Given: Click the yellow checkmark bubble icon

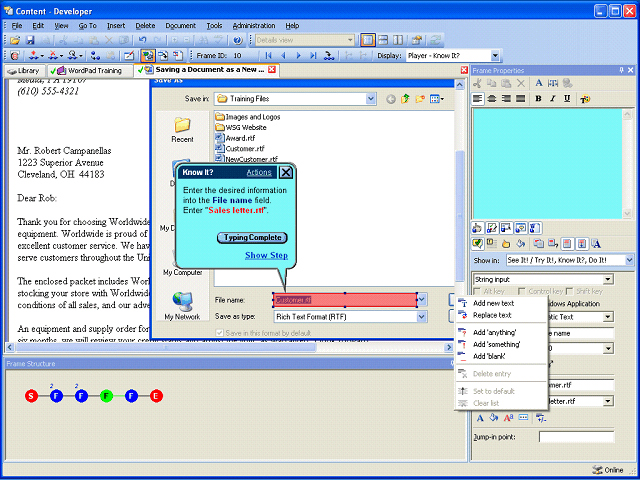Looking at the screenshot, I should pos(477,244).
